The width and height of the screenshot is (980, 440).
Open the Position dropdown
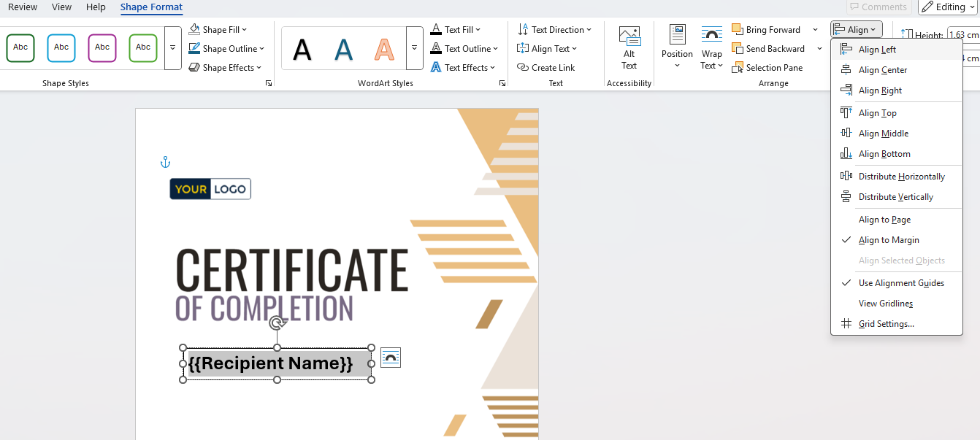[677, 48]
